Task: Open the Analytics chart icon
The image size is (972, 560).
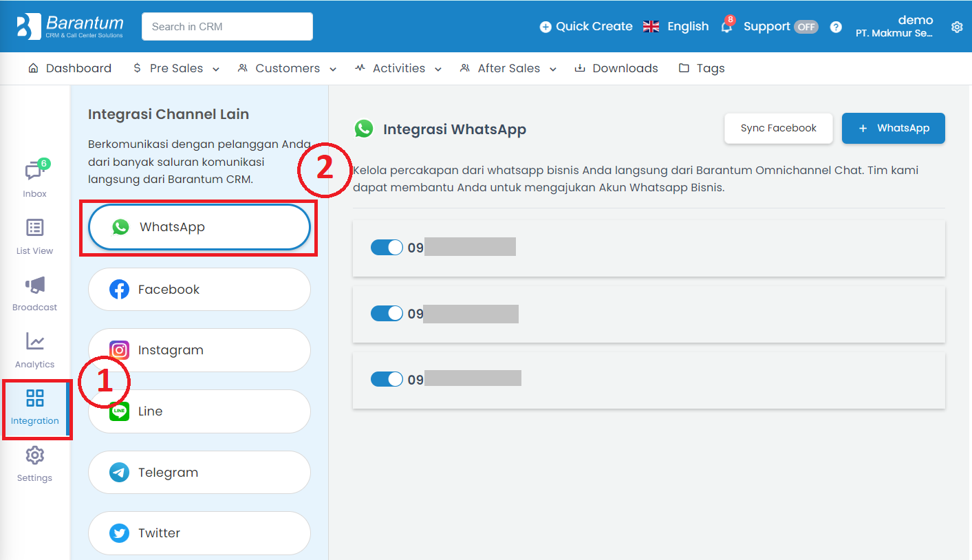Action: (x=34, y=341)
